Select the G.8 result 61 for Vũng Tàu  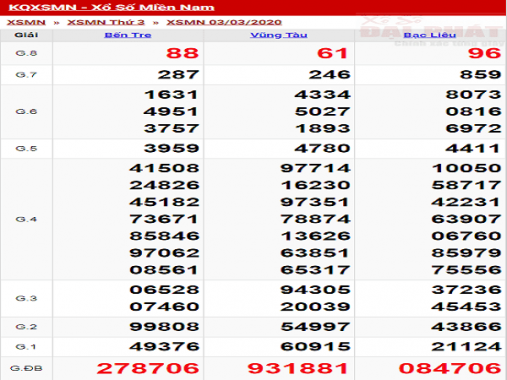pos(333,53)
